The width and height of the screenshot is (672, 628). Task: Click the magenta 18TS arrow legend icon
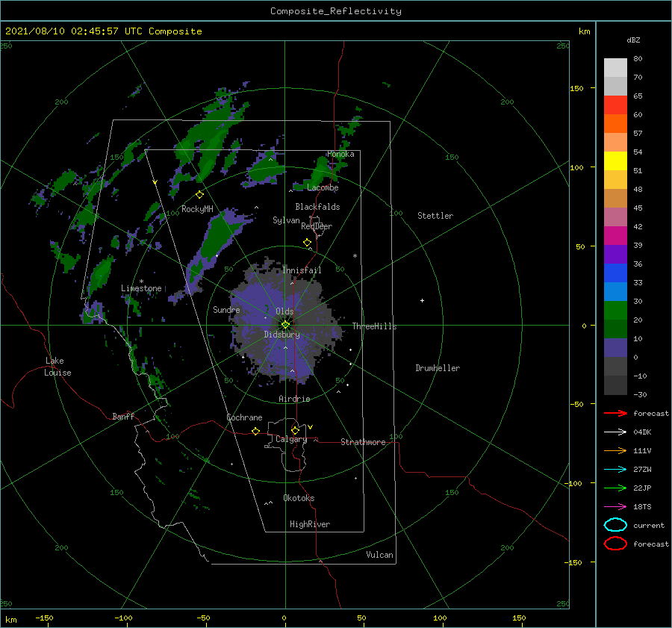(615, 507)
